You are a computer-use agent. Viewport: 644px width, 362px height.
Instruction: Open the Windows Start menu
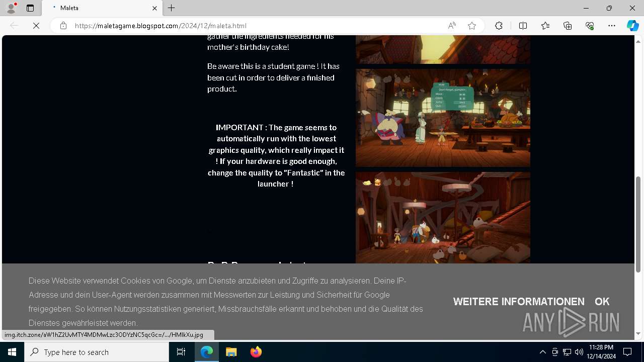(x=12, y=352)
